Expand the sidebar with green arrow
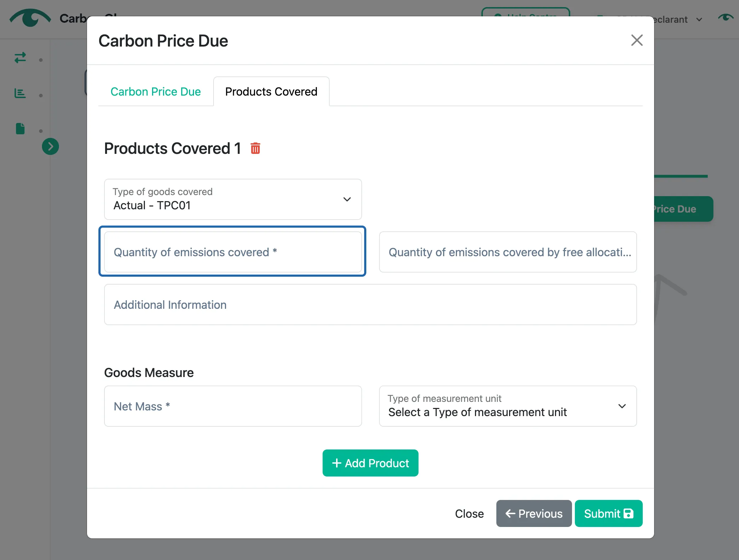739x560 pixels. coord(50,146)
